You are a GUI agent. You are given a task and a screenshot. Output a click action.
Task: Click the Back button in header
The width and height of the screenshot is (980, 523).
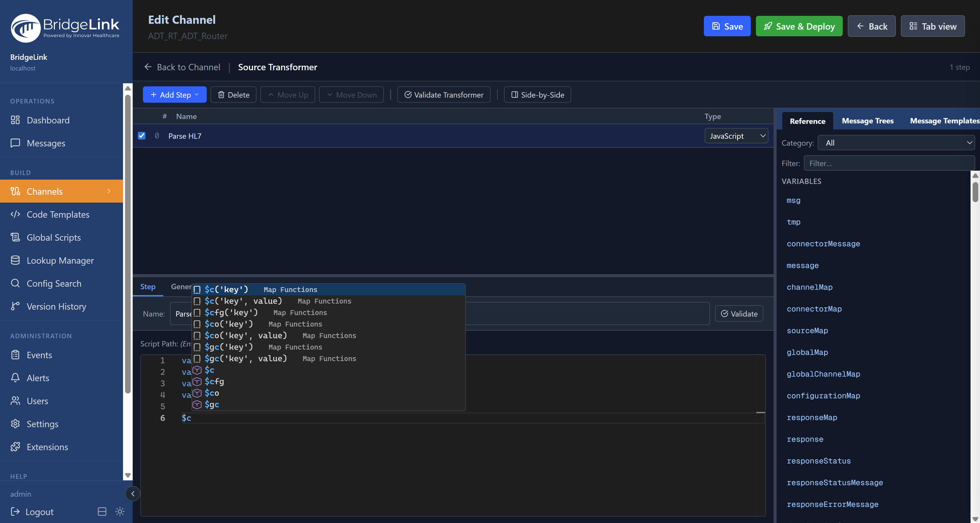pyautogui.click(x=871, y=26)
